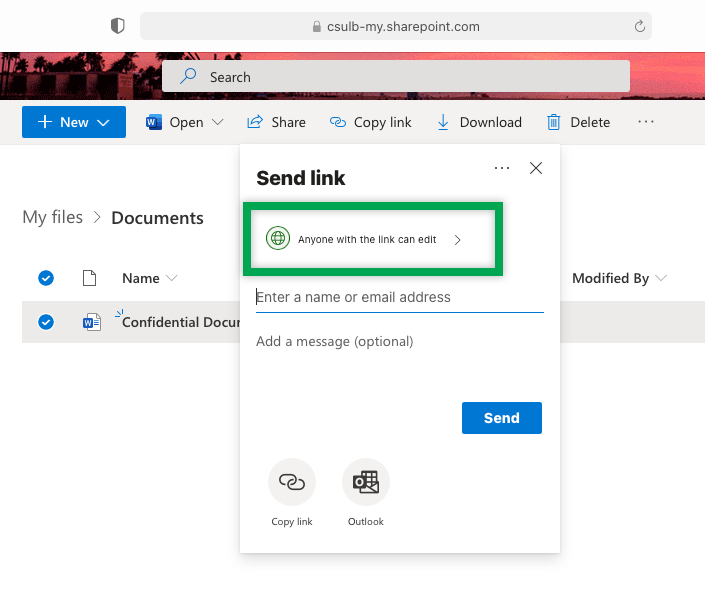Expand link settings with the right chevron

pyautogui.click(x=457, y=240)
